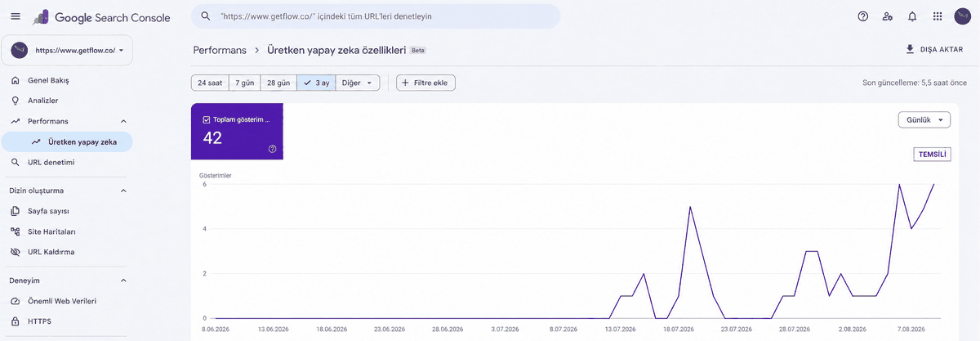Open the hamburger main menu
Viewport: 980px width, 341px height.
[x=16, y=16]
